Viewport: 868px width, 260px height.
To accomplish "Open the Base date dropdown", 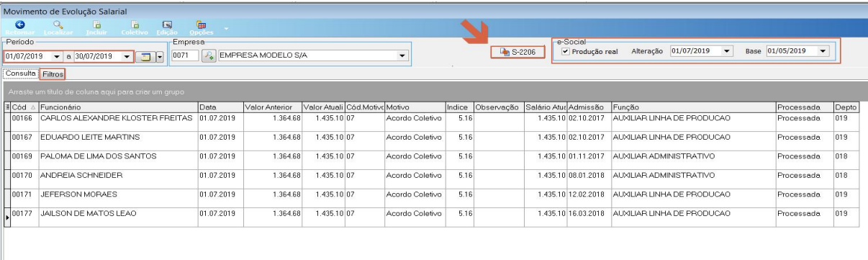I will (x=823, y=51).
